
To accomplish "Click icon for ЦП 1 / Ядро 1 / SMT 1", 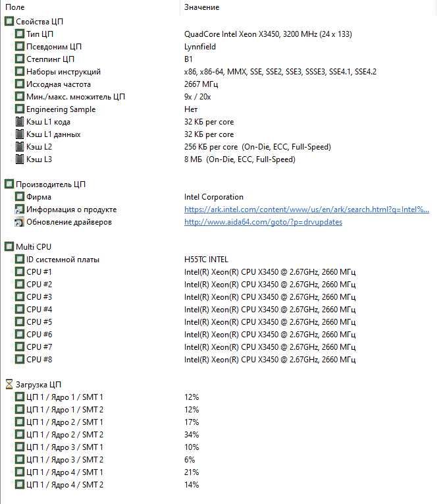I will tap(20, 397).
